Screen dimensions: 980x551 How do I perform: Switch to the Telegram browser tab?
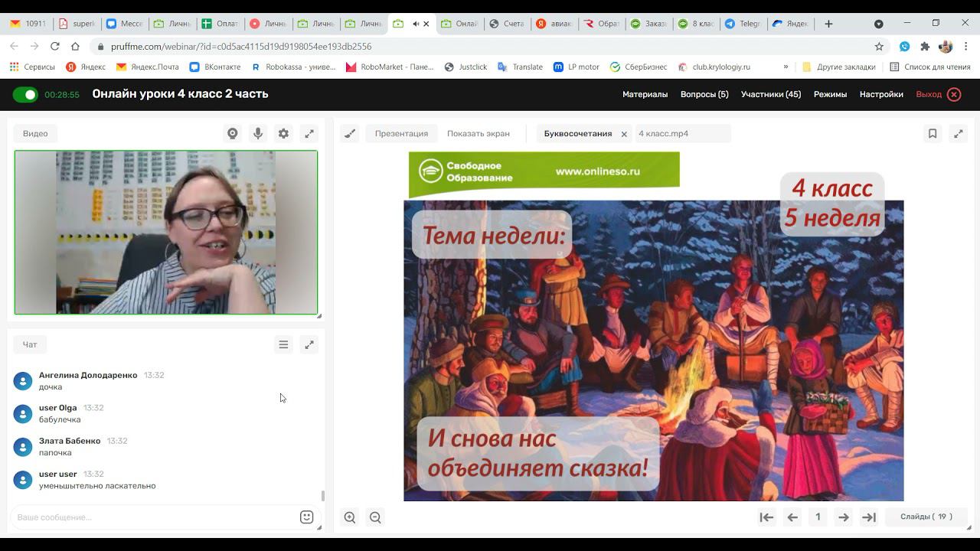[742, 24]
